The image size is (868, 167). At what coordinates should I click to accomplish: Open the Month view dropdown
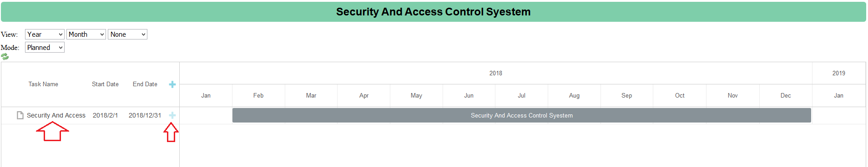86,34
